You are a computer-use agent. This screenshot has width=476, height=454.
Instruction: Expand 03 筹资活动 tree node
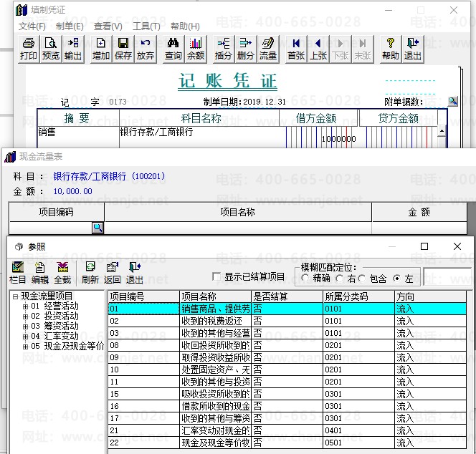[x=25, y=327]
